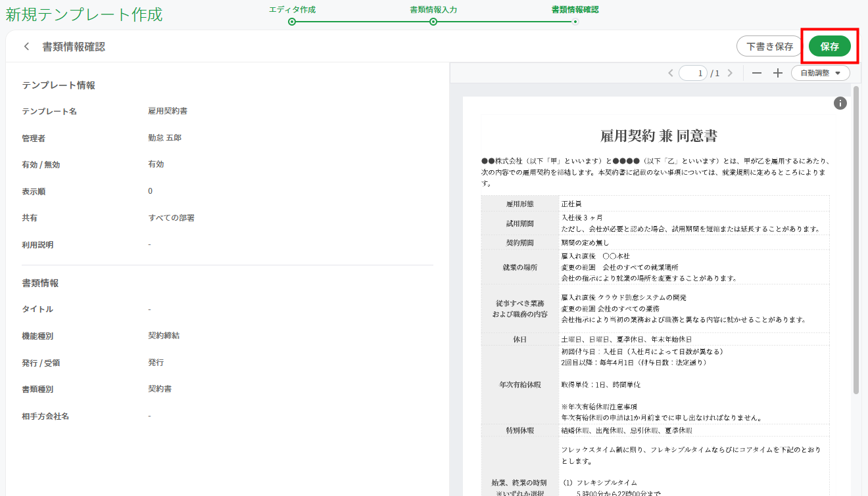
Task: Click the 下書き保存 button
Action: (x=769, y=47)
